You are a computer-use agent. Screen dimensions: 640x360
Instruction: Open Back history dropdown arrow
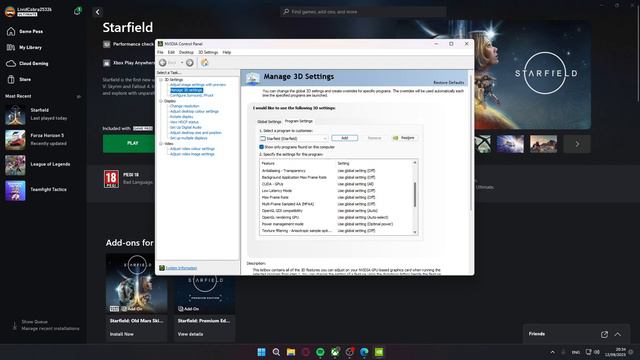coord(182,62)
